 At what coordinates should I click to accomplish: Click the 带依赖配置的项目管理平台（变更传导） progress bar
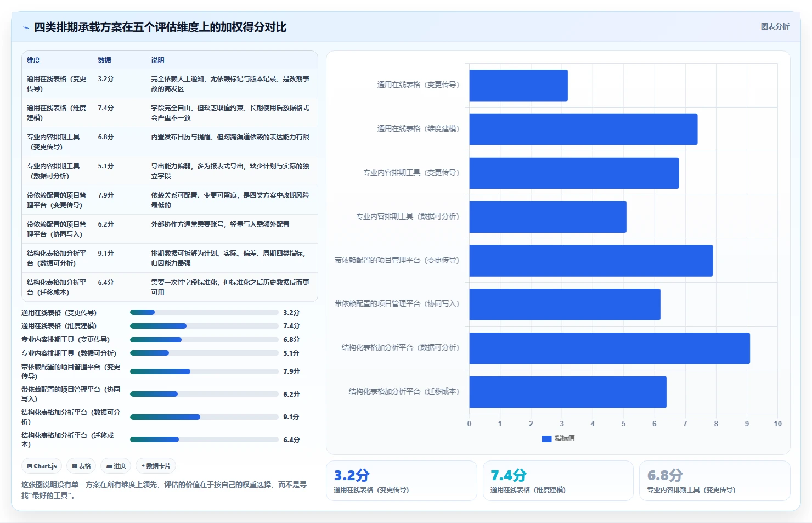coord(204,372)
